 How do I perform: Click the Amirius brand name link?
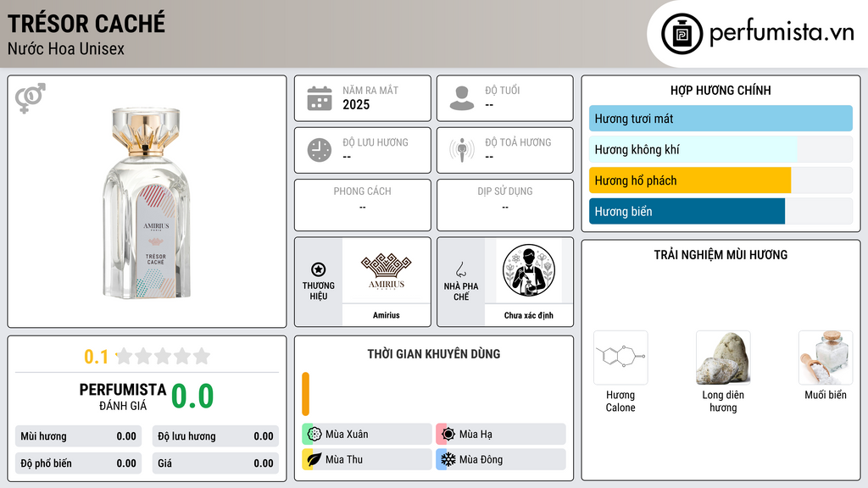click(x=387, y=315)
